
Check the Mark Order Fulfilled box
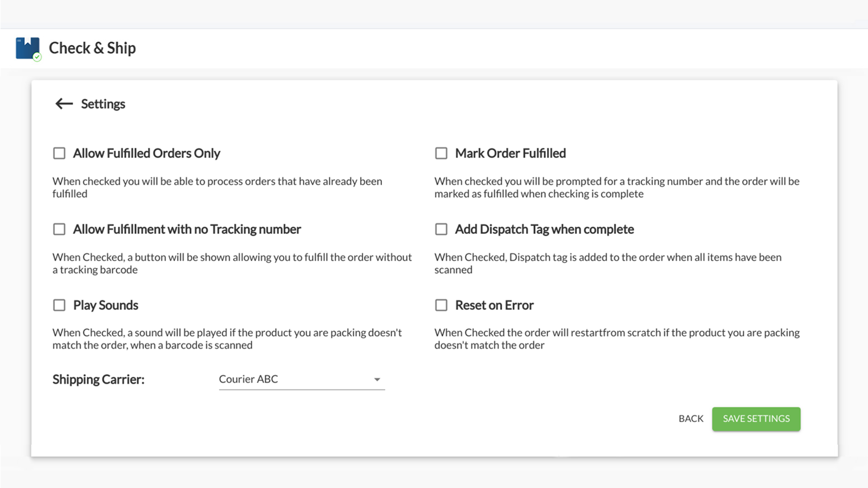tap(441, 153)
